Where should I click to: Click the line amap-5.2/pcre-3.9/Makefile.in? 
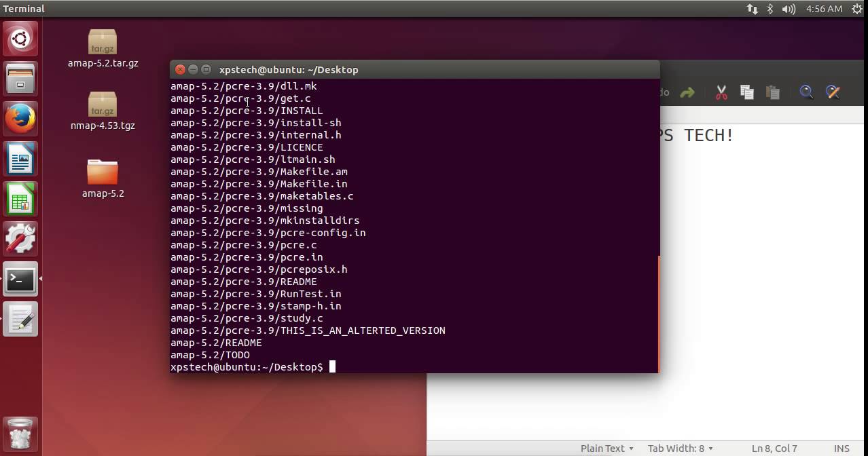coord(259,184)
